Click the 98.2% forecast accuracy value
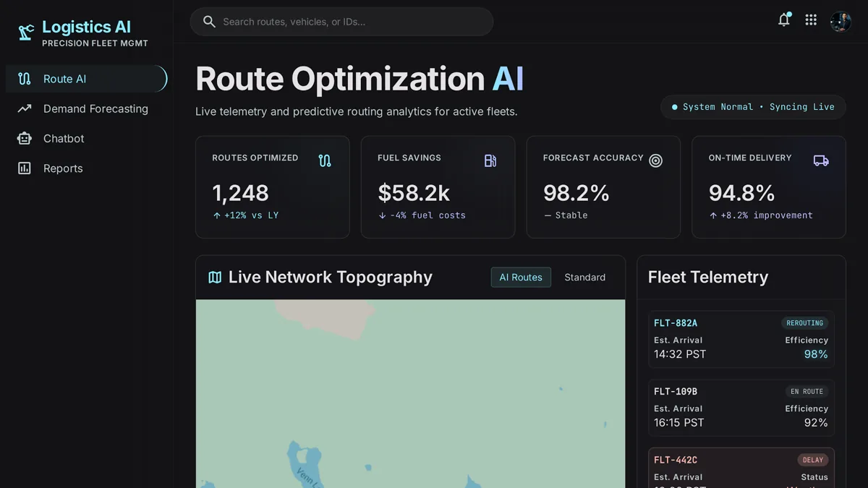 tap(576, 193)
